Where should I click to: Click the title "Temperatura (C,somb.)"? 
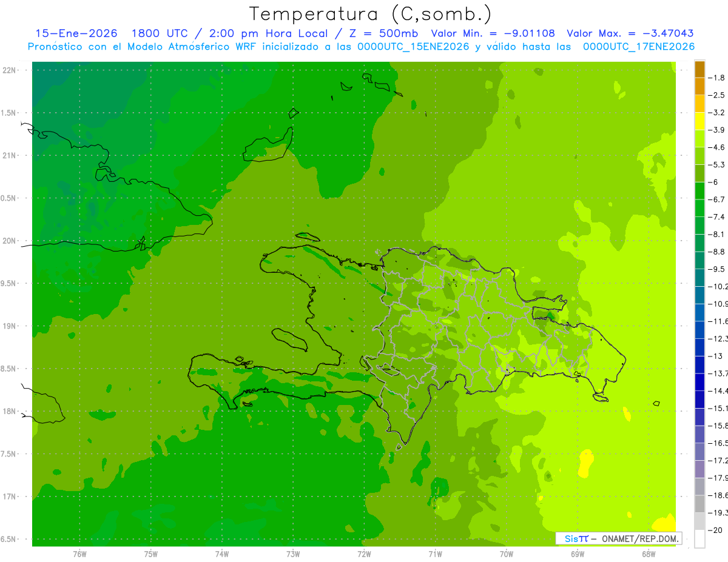pyautogui.click(x=371, y=14)
